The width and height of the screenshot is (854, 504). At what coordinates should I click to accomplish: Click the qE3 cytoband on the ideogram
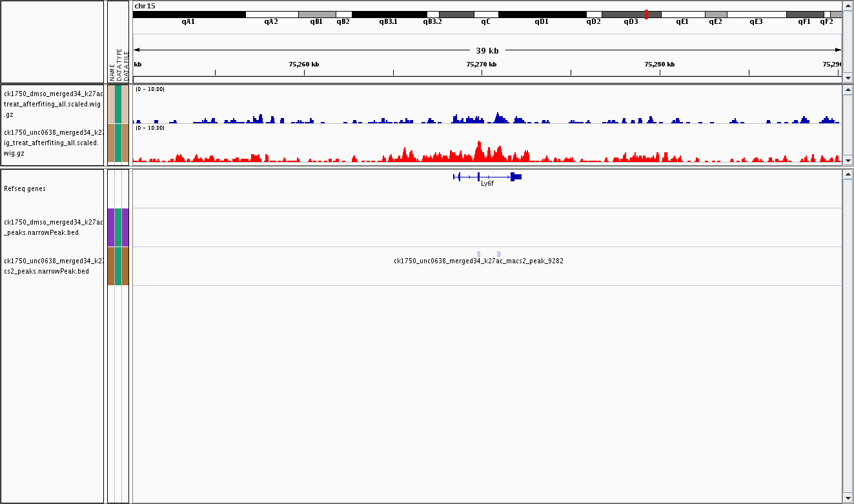[x=756, y=14]
